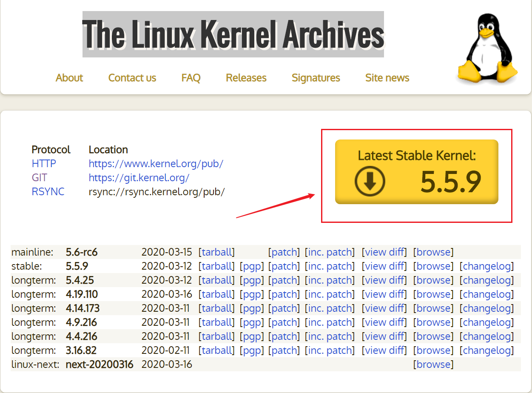The height and width of the screenshot is (393, 532).
Task: Get the patch for longterm 4.9.216
Action: [284, 322]
